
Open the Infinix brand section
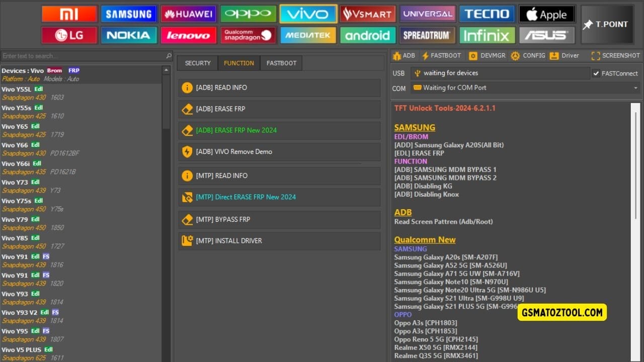[487, 35]
